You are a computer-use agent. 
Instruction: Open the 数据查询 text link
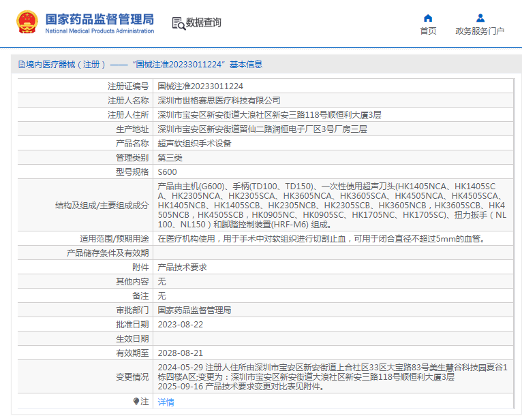click(204, 22)
